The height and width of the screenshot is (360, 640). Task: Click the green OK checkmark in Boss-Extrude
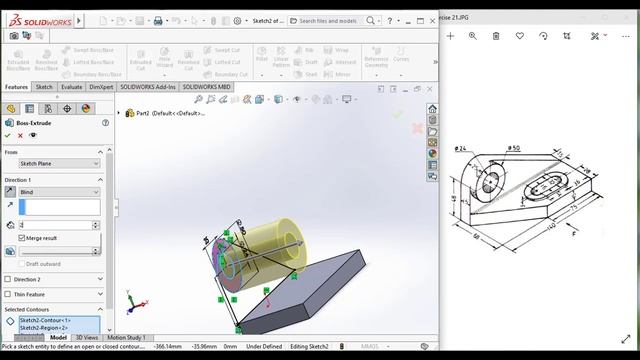tap(7, 135)
